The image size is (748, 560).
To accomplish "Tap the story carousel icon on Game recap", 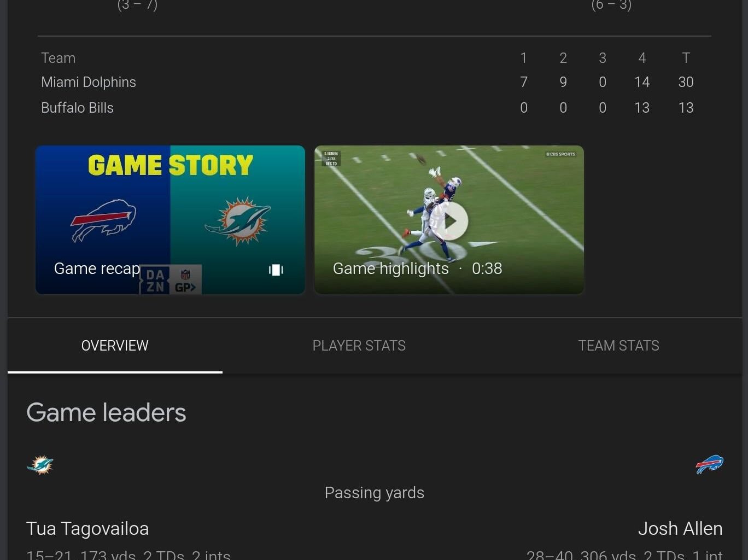I will pyautogui.click(x=276, y=270).
